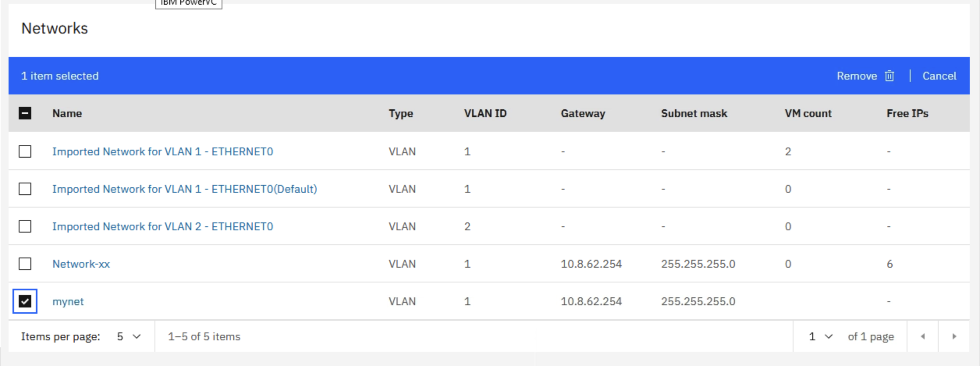Click the Remove trash can icon
Viewport: 980px width, 366px height.
coord(889,76)
